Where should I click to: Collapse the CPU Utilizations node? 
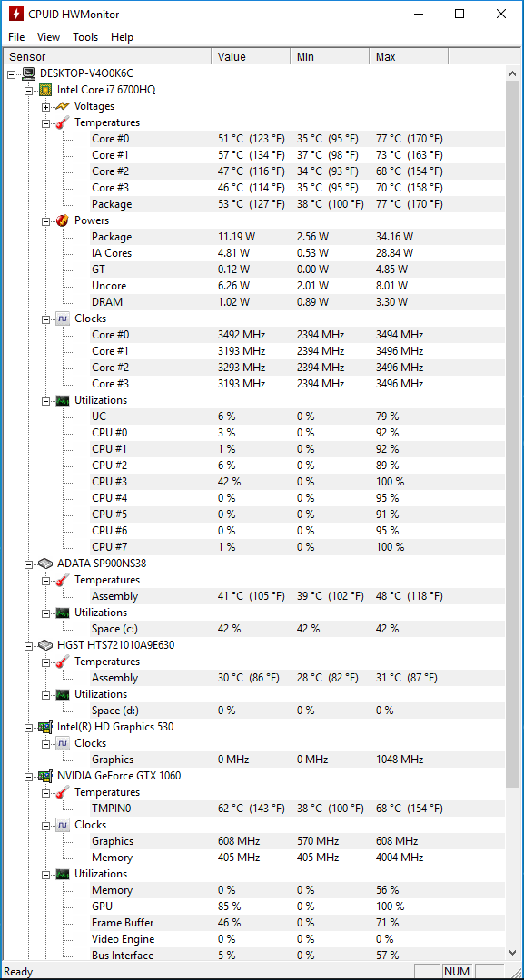click(45, 401)
